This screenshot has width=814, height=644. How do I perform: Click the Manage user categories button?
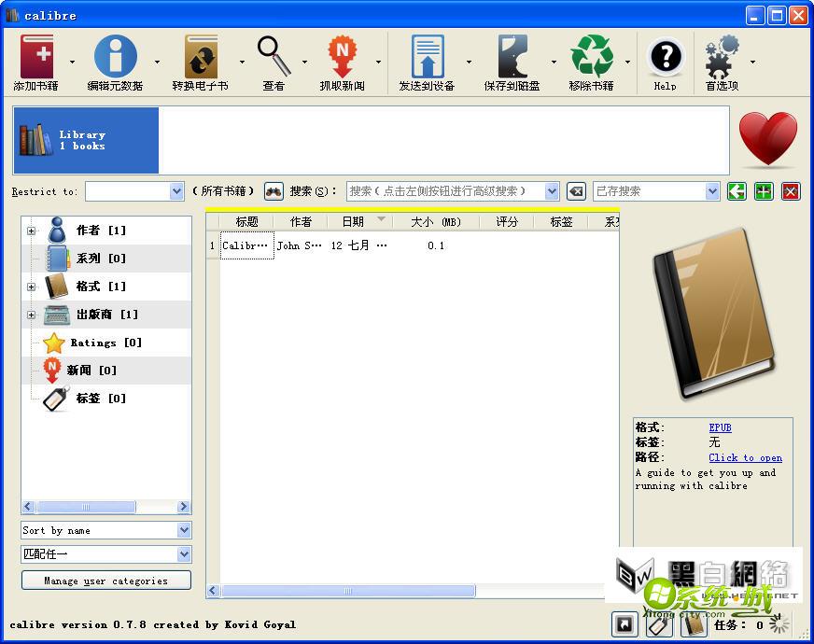coord(105,581)
